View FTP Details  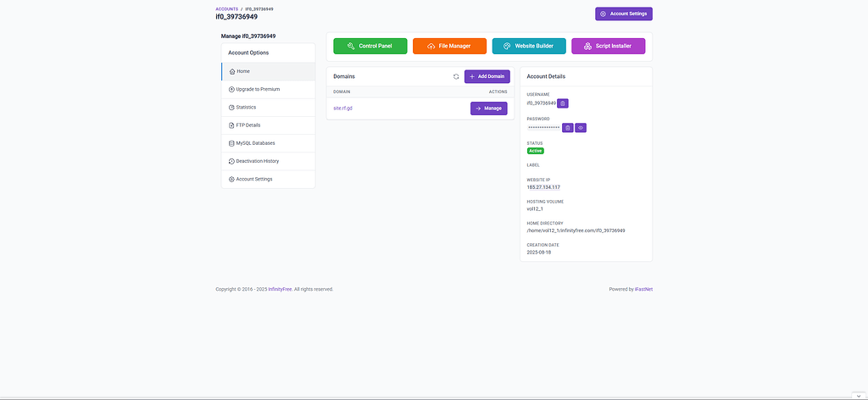tap(269, 125)
